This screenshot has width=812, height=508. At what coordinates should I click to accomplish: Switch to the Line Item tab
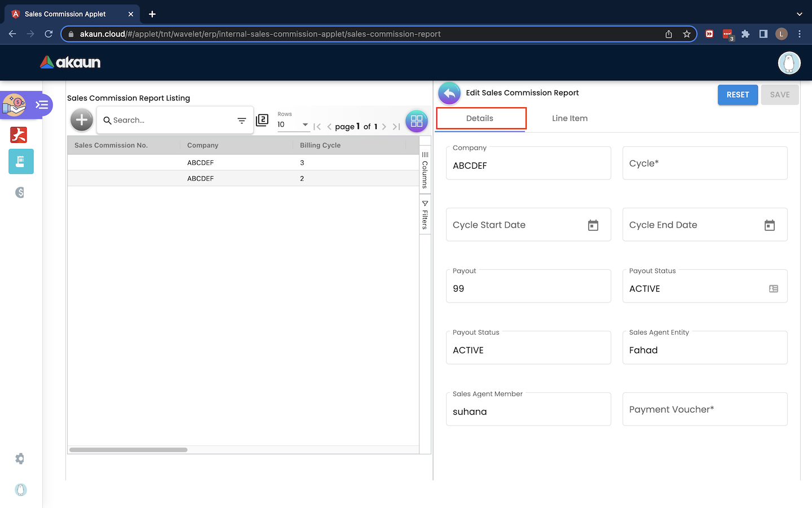(x=570, y=119)
